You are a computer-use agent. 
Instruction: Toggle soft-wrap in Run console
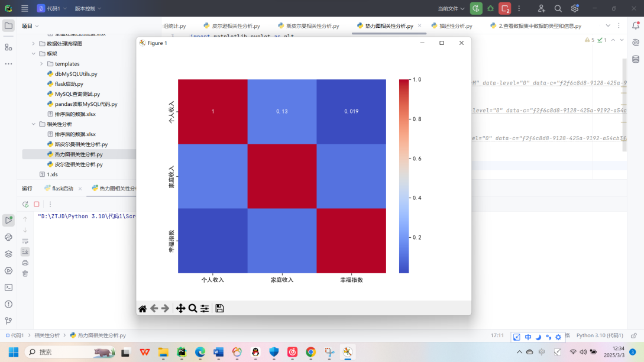coord(25,241)
